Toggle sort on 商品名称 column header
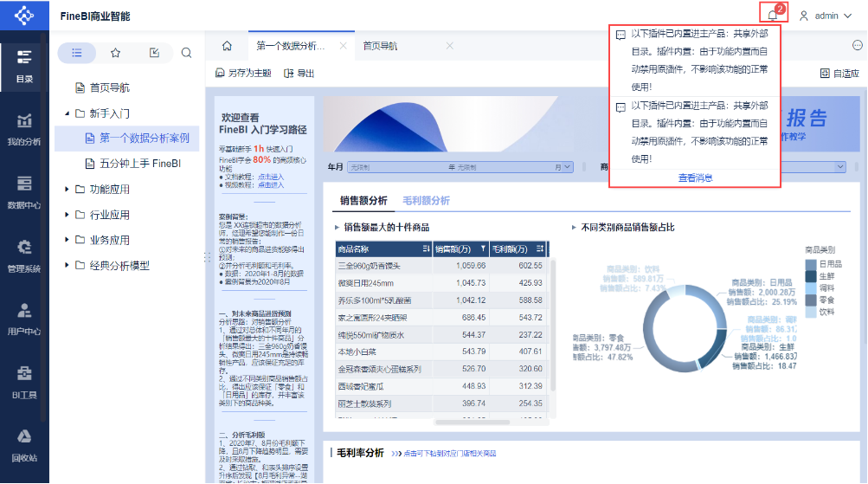This screenshot has width=868, height=484. click(x=427, y=249)
